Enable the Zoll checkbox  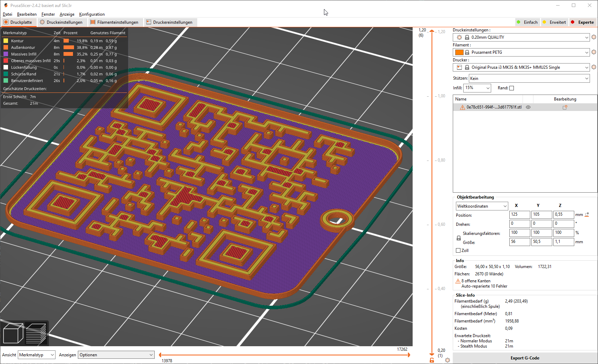(458, 251)
